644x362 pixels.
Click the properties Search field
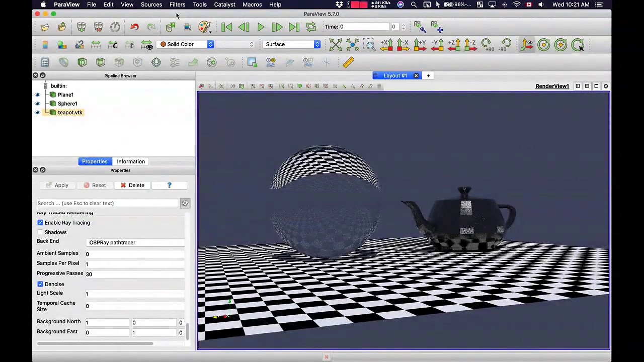(x=108, y=203)
